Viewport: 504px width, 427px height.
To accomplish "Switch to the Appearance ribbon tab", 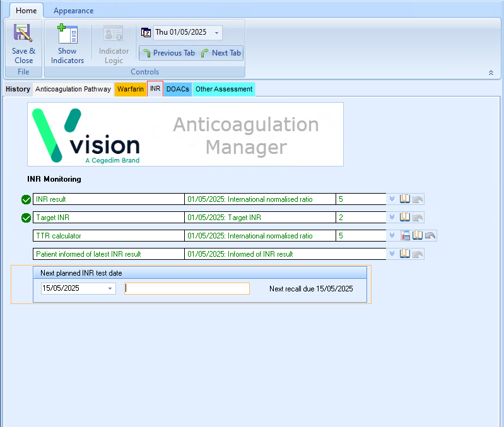I will coord(73,11).
